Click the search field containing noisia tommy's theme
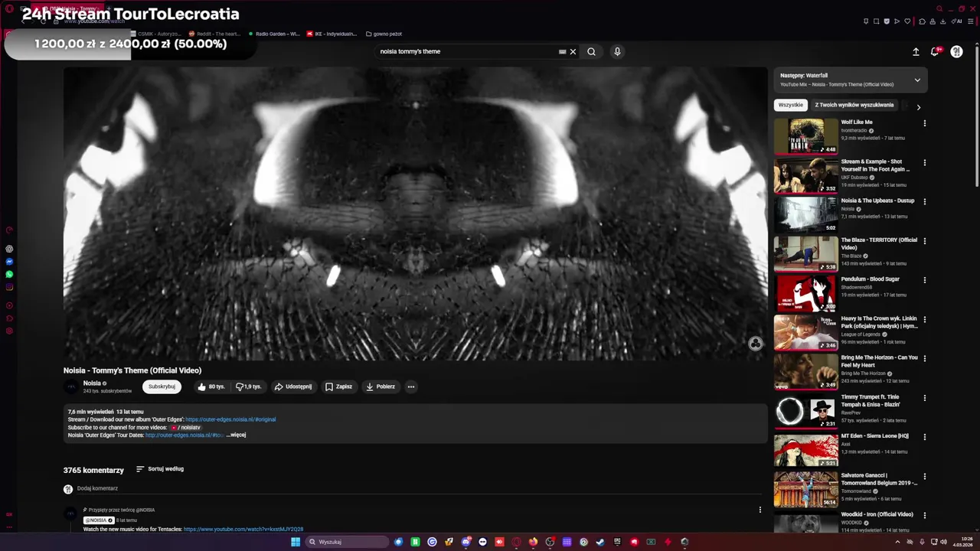This screenshot has height=551, width=980. (467, 51)
